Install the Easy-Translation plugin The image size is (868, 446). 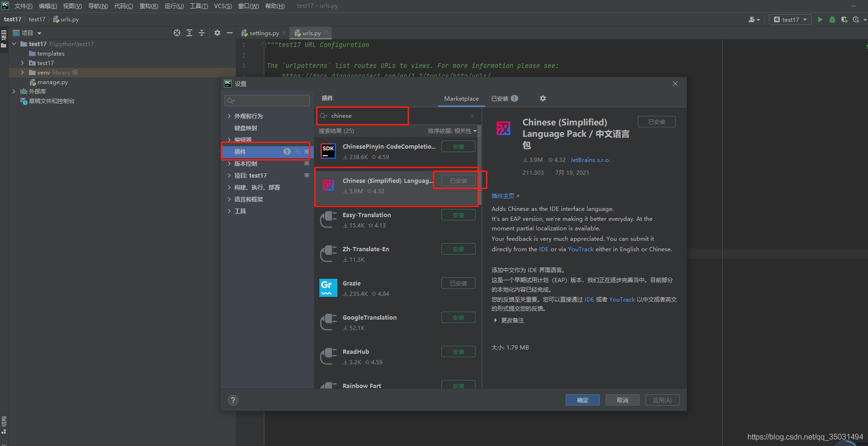click(458, 215)
